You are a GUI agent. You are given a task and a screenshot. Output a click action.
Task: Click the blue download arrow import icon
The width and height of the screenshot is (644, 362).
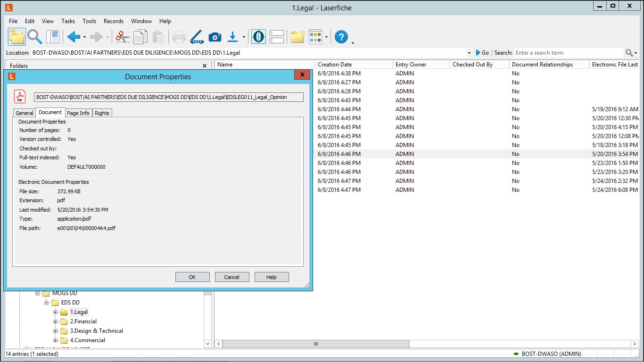coord(233,37)
